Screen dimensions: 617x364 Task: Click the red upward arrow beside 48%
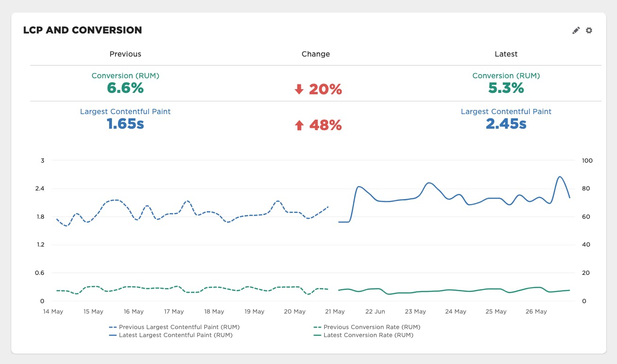click(x=299, y=125)
